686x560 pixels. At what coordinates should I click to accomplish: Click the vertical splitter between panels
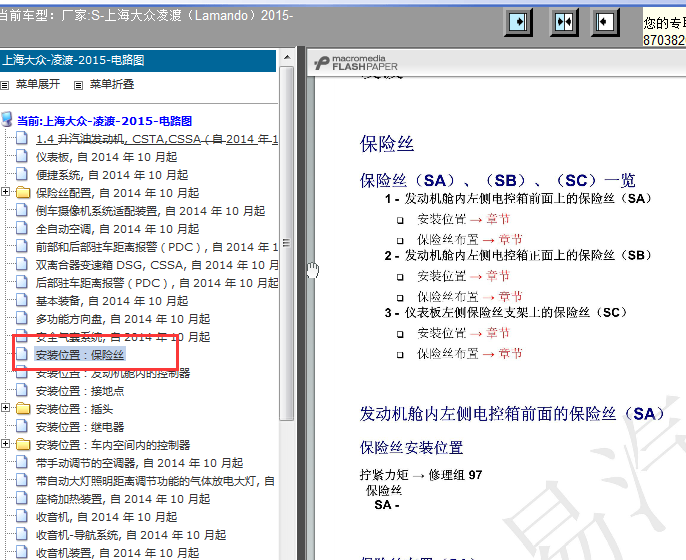coord(301,302)
